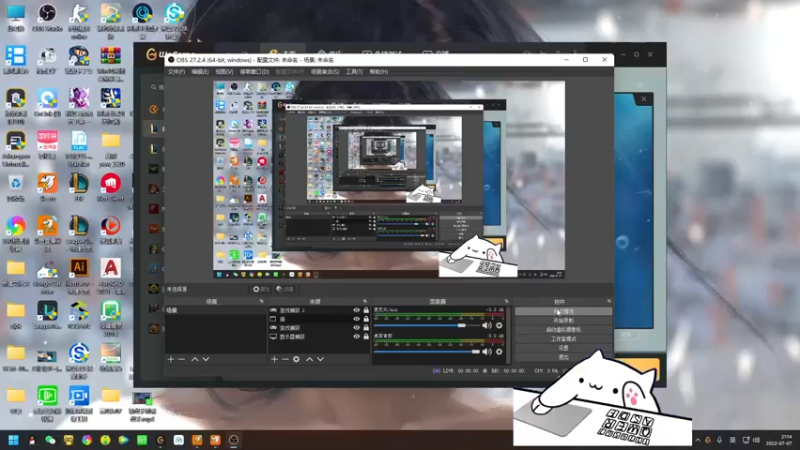Open the 停靠窗口(D) menu
Screen dimensions: 800x450
(x=254, y=72)
